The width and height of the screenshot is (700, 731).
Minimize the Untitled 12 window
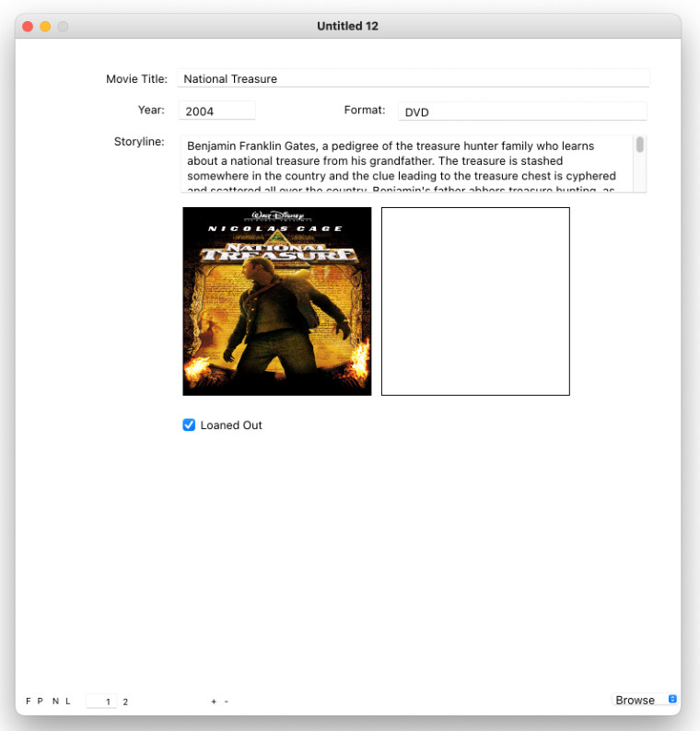tap(45, 27)
